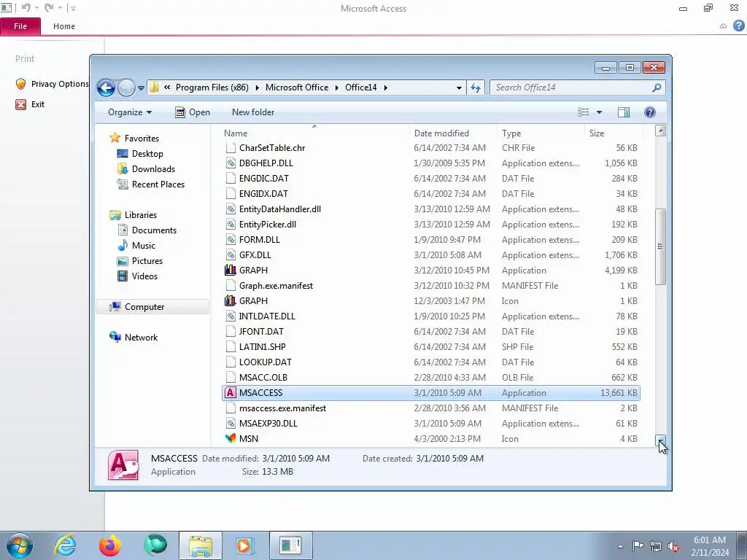The height and width of the screenshot is (560, 747).
Task: Open the Pictures library
Action: coord(140,261)
